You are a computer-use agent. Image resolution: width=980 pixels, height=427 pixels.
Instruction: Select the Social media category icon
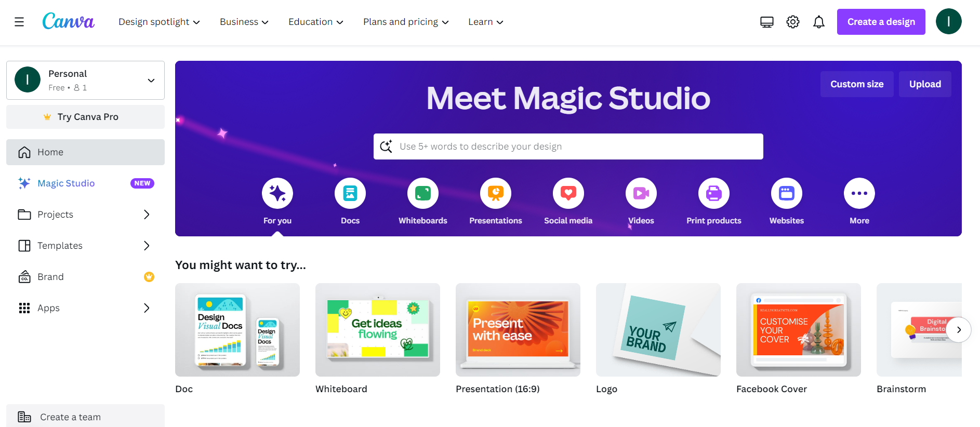pos(568,193)
